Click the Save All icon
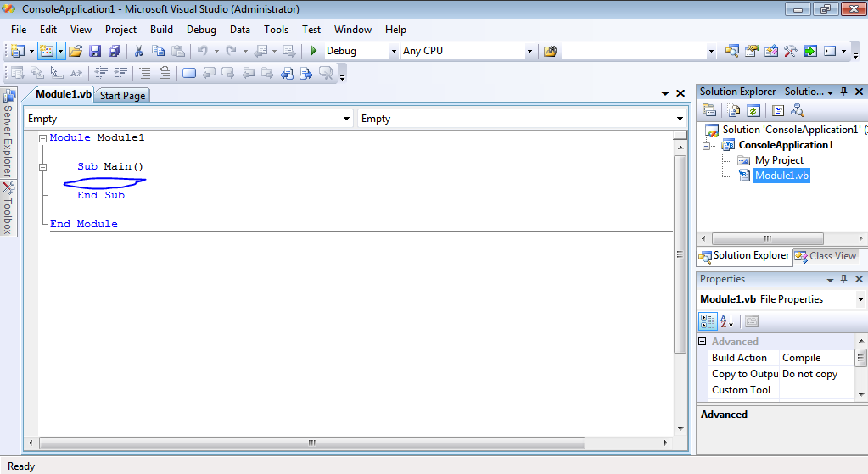 [x=115, y=51]
